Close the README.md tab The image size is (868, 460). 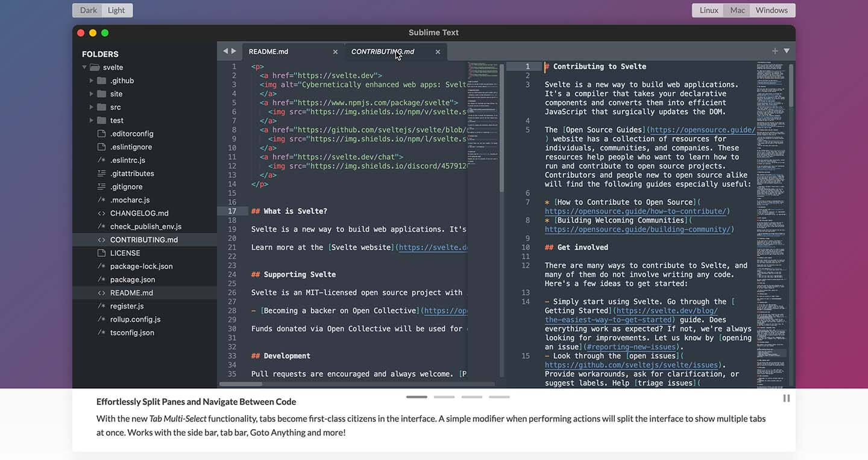[335, 52]
